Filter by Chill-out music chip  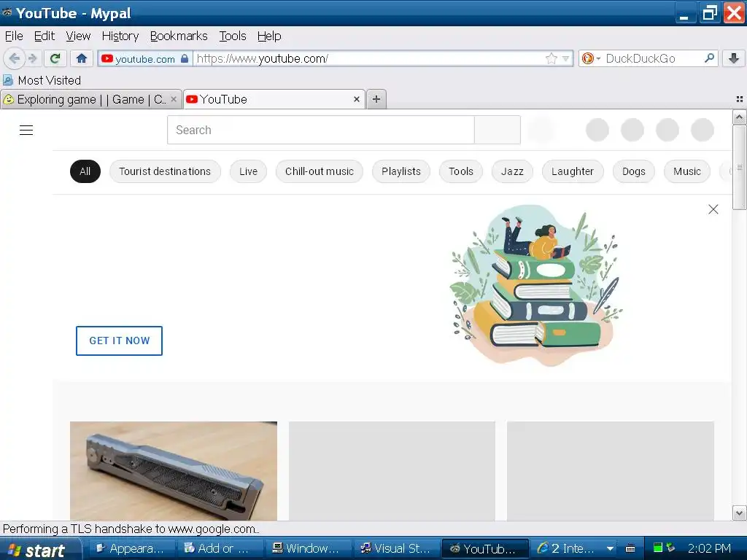pos(320,171)
